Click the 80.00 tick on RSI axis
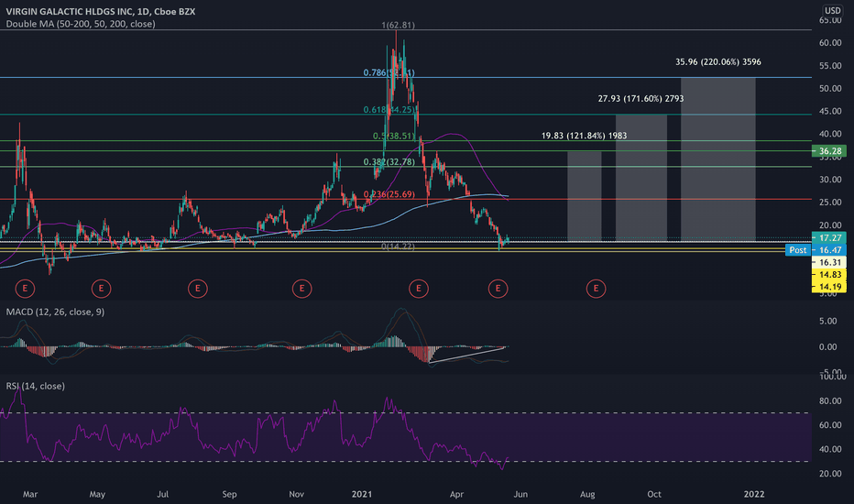The height and width of the screenshot is (504, 854). [830, 400]
